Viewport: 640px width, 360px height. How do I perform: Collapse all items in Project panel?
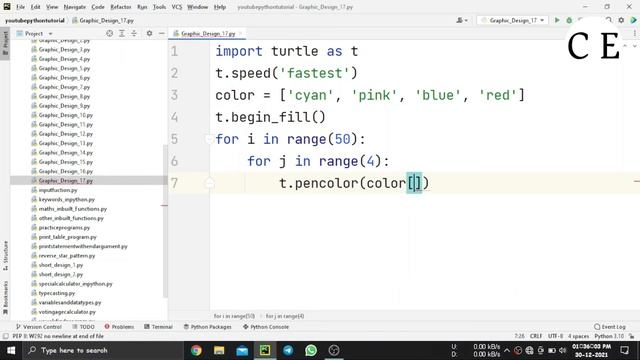tap(134, 33)
